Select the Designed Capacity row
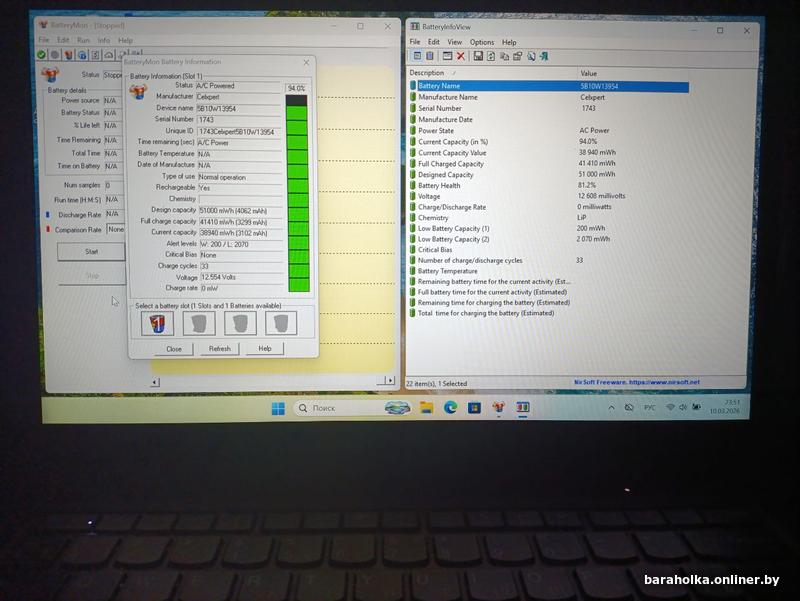The width and height of the screenshot is (800, 601). 549,174
